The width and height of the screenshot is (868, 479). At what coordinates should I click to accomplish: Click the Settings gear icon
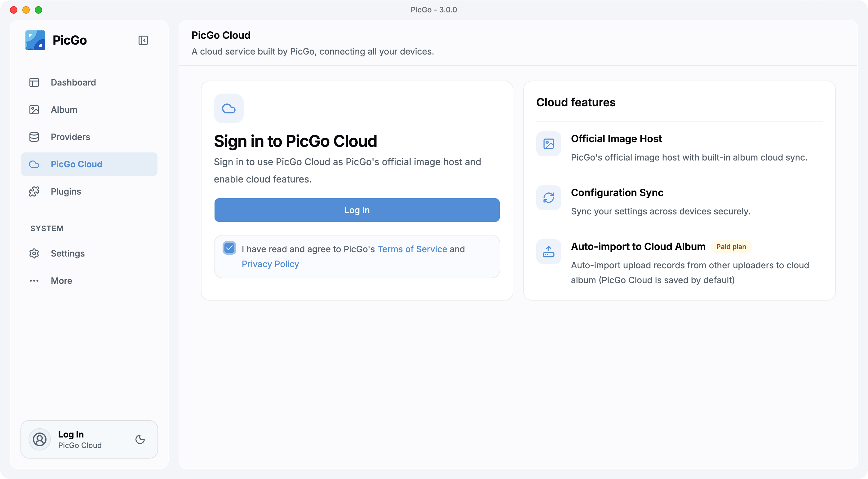point(34,254)
